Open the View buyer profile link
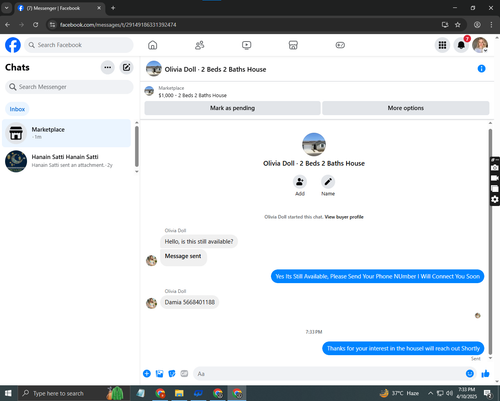The width and height of the screenshot is (500, 401). pos(344,217)
